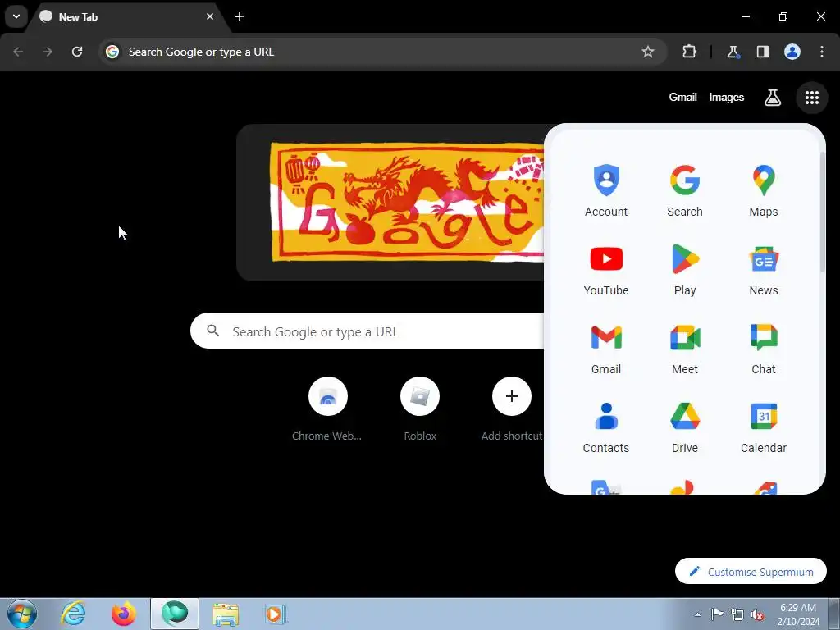Bookmark this tab with the star icon

(x=648, y=52)
